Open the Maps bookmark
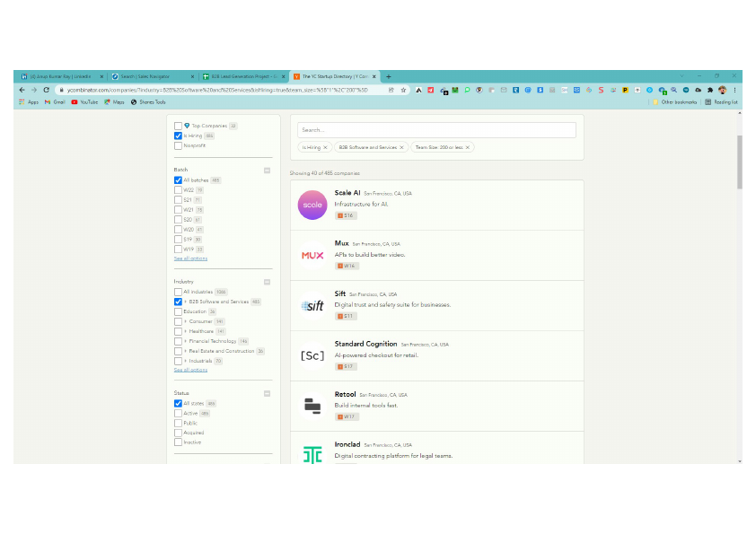This screenshot has width=756, height=534. 114,102
